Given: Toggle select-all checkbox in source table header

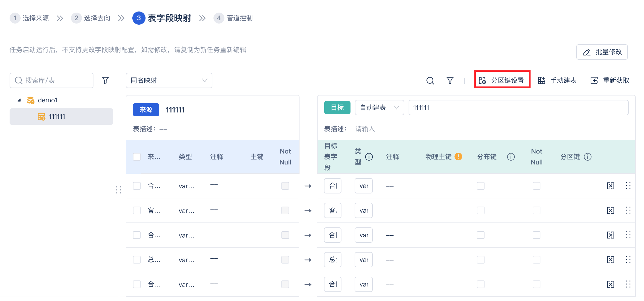Looking at the screenshot, I should pyautogui.click(x=137, y=157).
